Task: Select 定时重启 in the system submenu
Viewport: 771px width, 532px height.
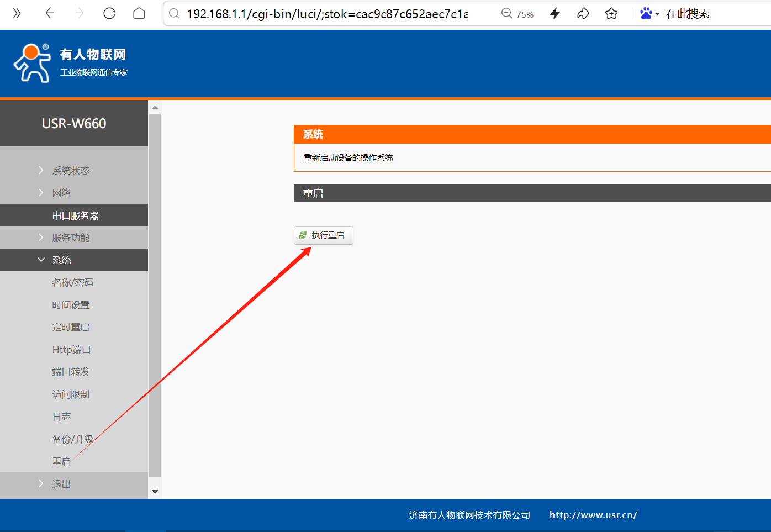Action: pyautogui.click(x=71, y=327)
